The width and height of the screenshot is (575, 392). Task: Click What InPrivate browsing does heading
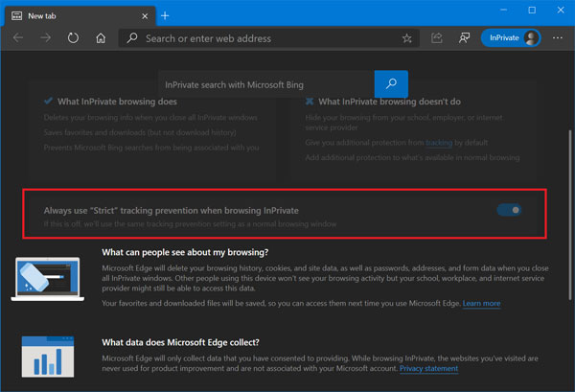117,102
